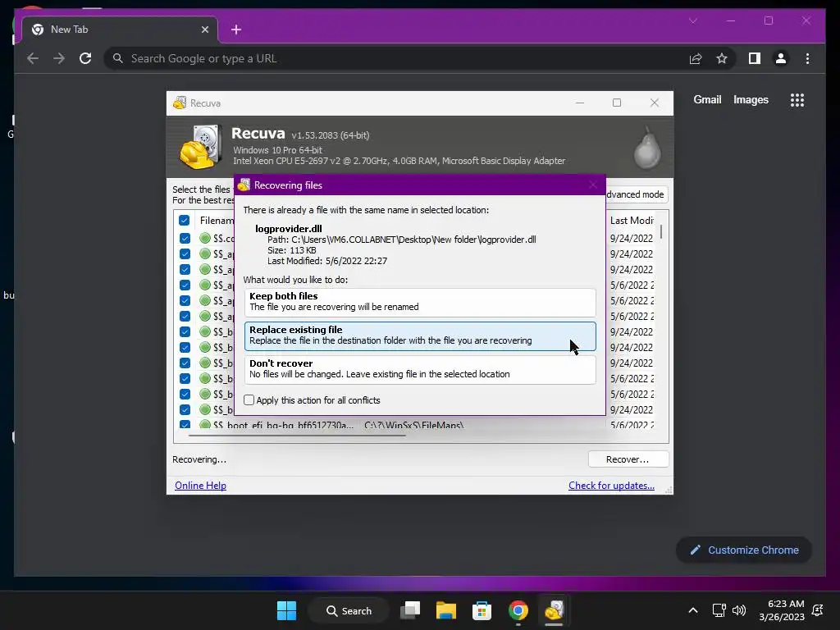Viewport: 840px width, 630px height.
Task: Bookmark this tab with star icon
Action: [x=722, y=58]
